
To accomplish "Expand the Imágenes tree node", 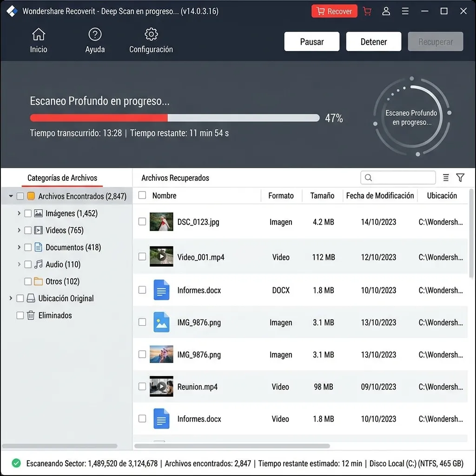I will [x=19, y=213].
